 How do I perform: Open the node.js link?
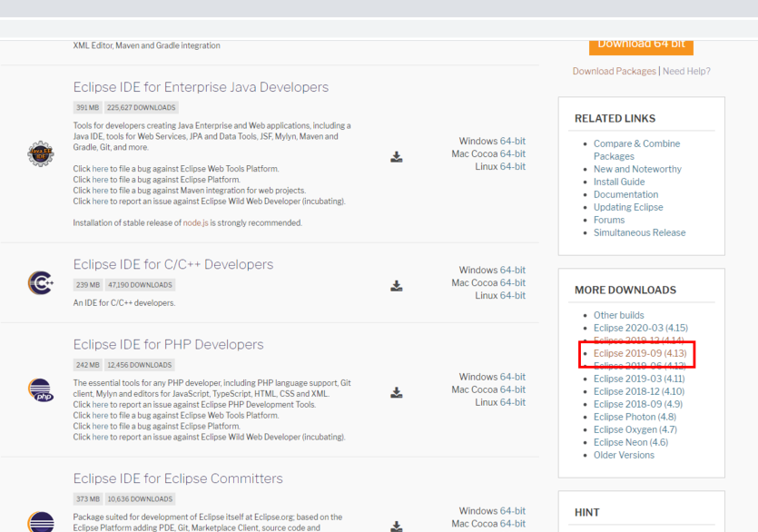tap(195, 223)
